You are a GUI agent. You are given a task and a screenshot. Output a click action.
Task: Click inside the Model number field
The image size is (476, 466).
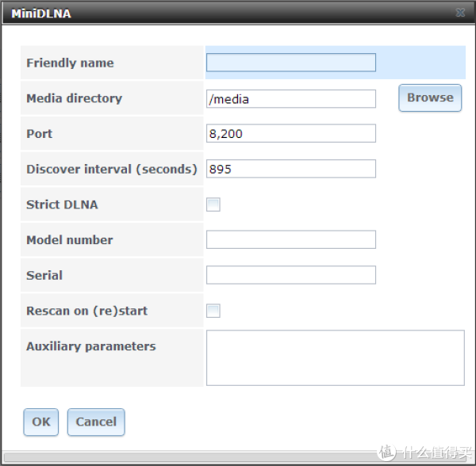coord(290,239)
